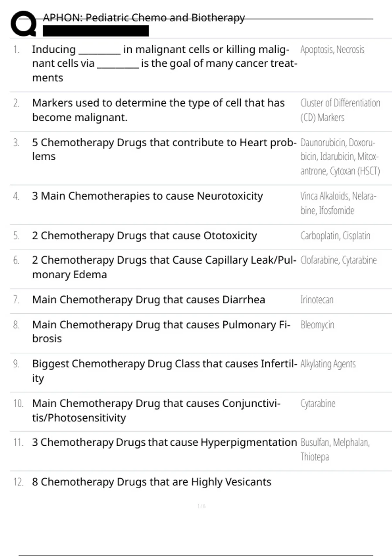Click the black redacted bar under the title
392x556 pixels.
tap(96, 31)
